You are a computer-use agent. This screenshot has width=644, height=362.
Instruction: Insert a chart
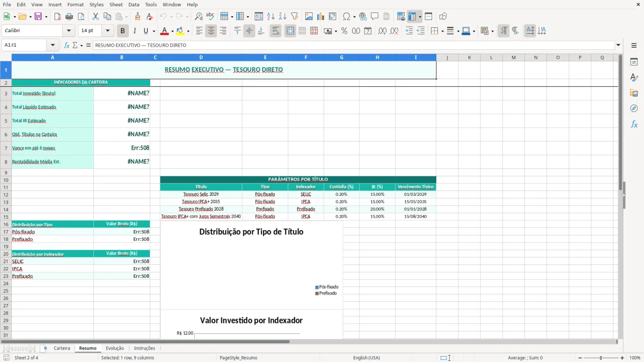point(320,17)
